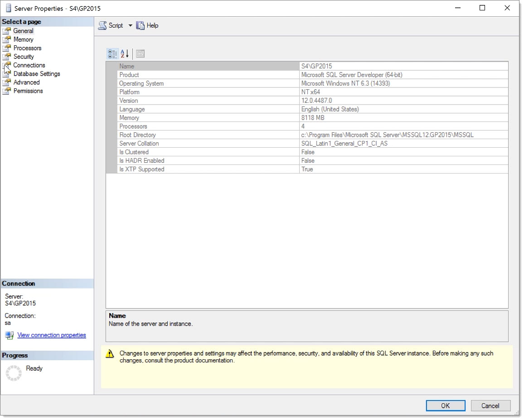Click the collation value SQL_Latin1_General_CP1_CI_AS

pos(344,143)
